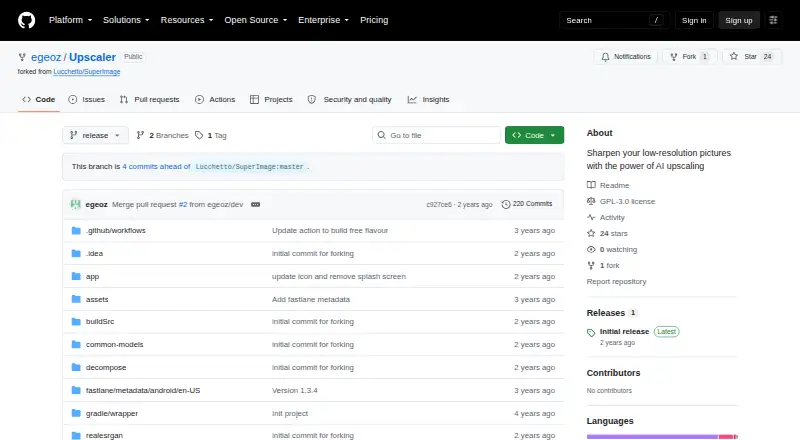Click the tag icon beside Initial release
This screenshot has height=440, width=800.
tap(591, 333)
